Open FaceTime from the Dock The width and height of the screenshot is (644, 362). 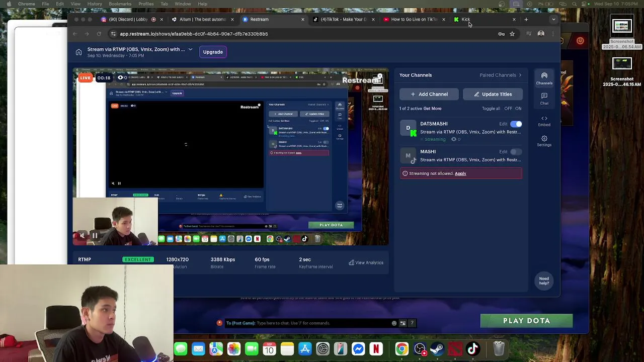(252, 349)
